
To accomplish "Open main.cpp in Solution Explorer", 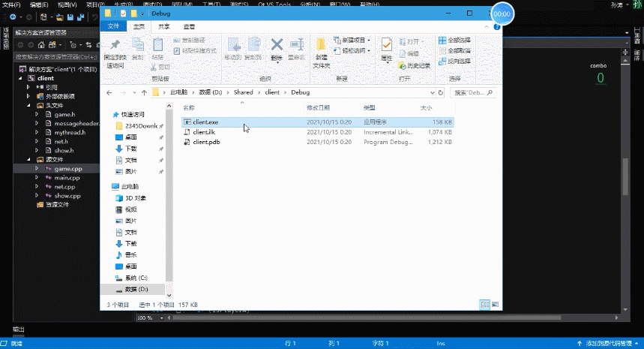I will pyautogui.click(x=67, y=178).
